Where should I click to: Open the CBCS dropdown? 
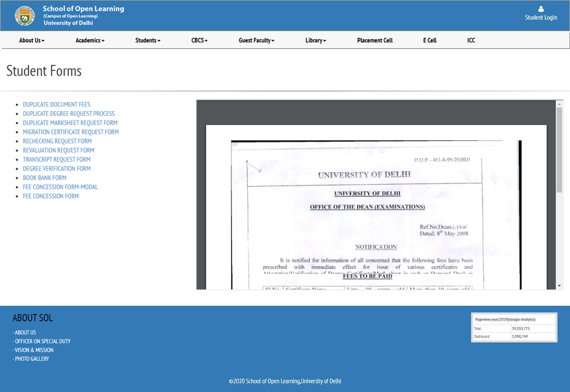click(199, 40)
